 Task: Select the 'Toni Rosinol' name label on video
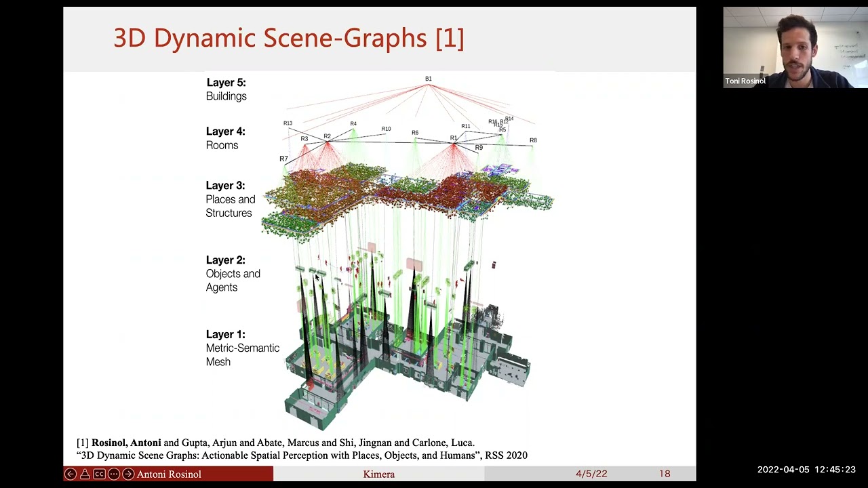(745, 81)
